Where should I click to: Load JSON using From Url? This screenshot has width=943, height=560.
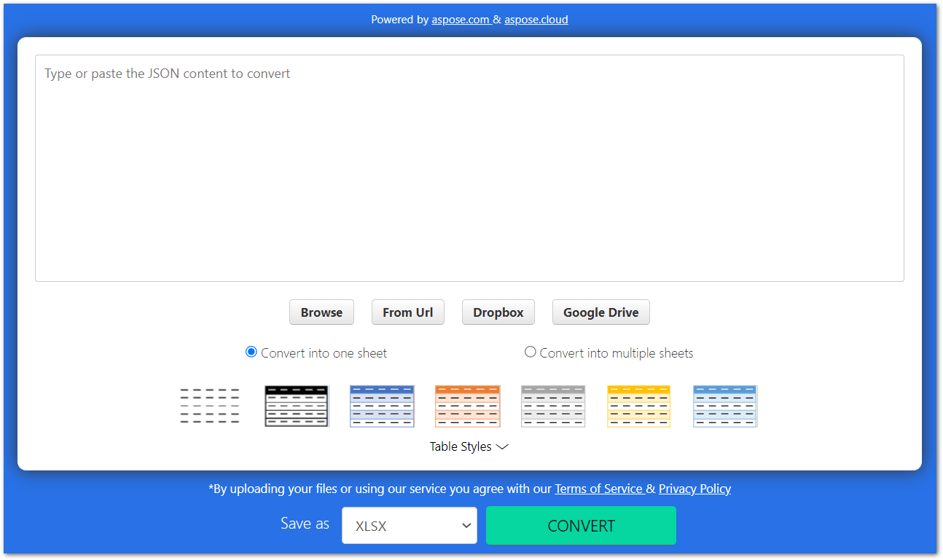coord(407,312)
